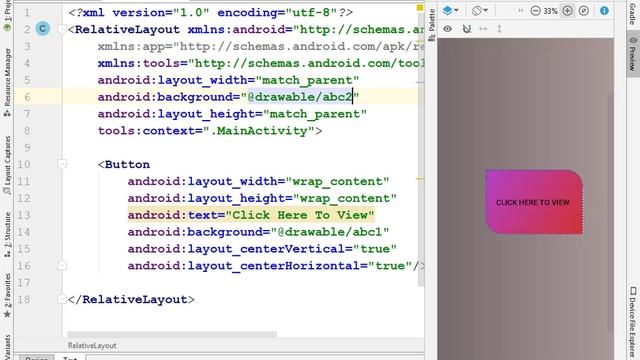Click line number 9 in the gutter

pyautogui.click(x=27, y=148)
